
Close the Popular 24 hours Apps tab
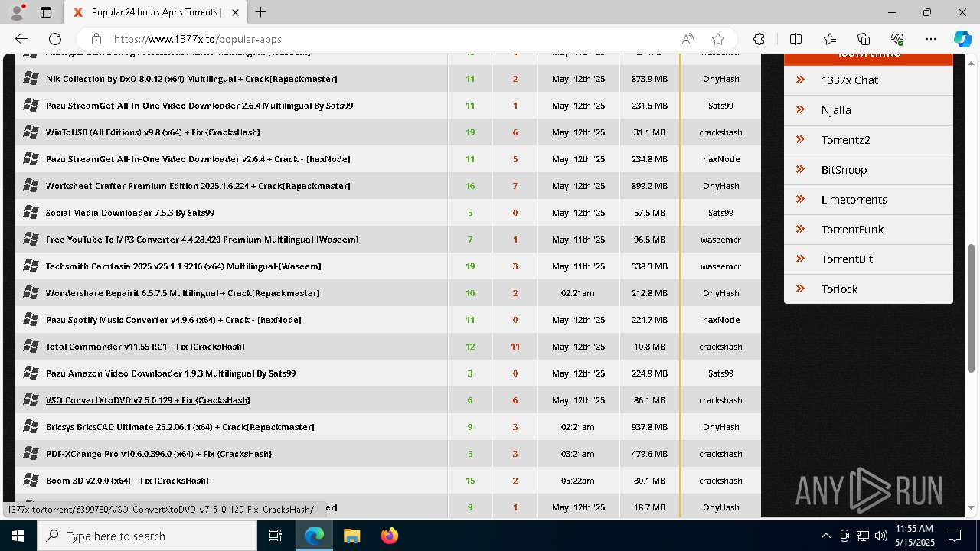click(235, 12)
